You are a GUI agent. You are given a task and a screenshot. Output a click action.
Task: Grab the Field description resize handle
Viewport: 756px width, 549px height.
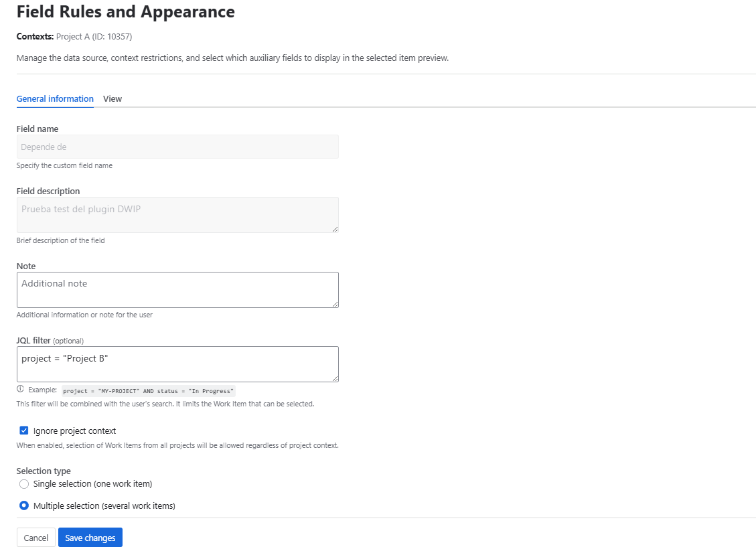pyautogui.click(x=335, y=229)
